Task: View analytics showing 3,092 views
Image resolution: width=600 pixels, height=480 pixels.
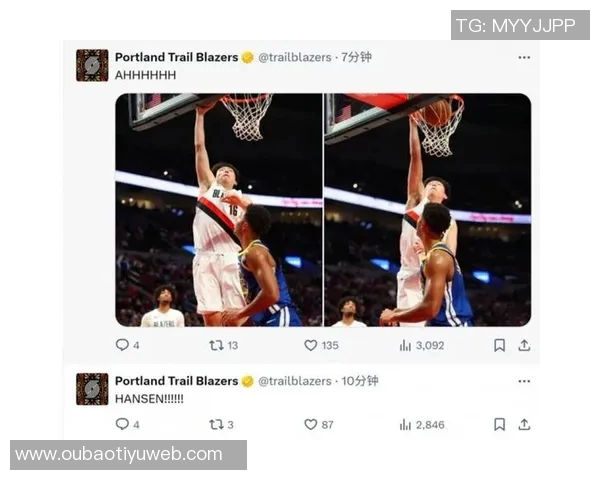Action: point(422,345)
